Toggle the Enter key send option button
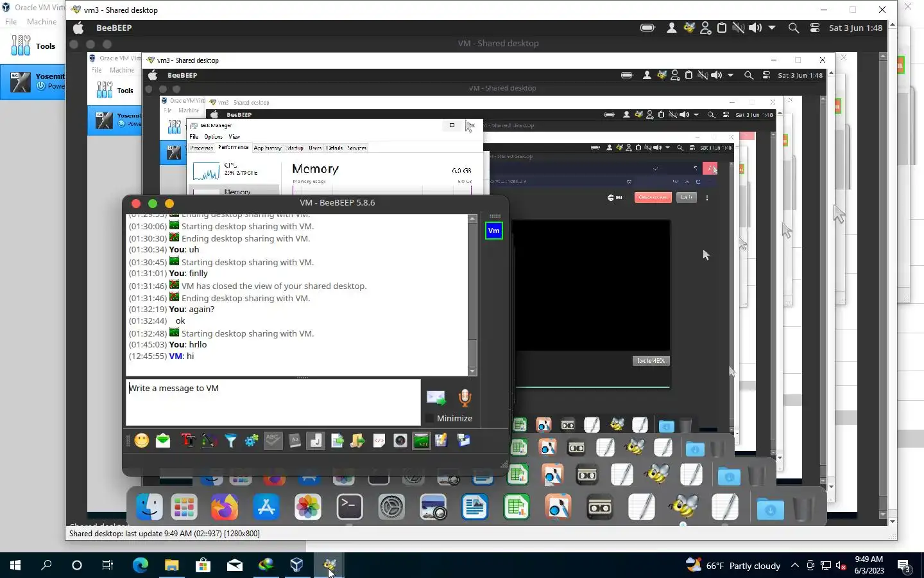Image resolution: width=924 pixels, height=578 pixels. [316, 441]
